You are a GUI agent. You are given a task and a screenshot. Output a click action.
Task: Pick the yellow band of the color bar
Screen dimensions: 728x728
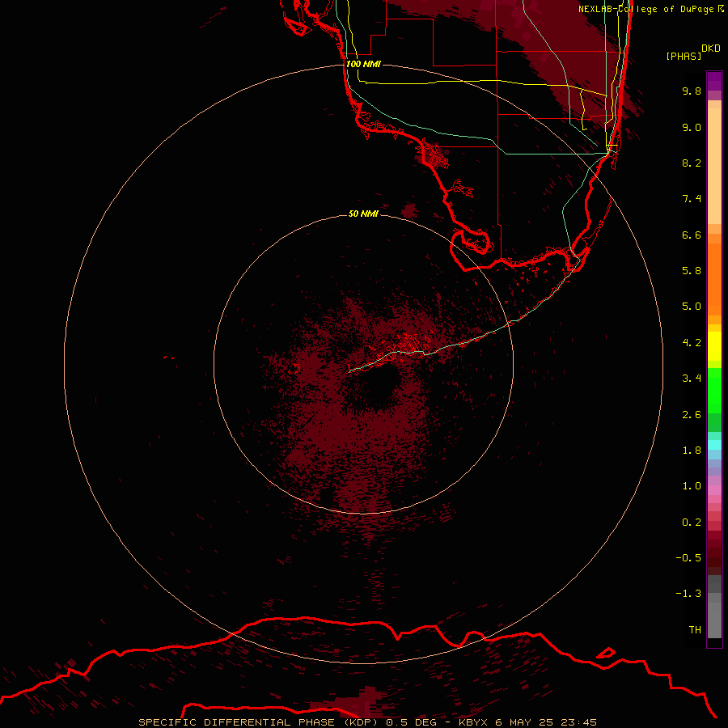point(714,346)
